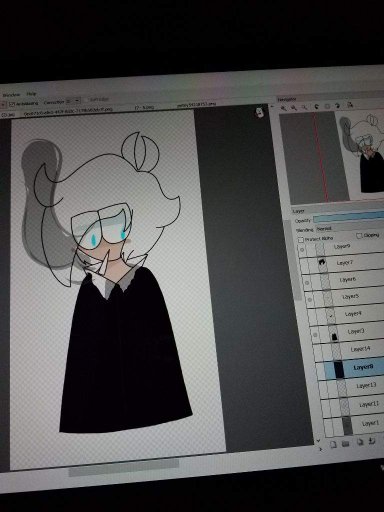Click the rotate left icon in Navigator

point(316,107)
